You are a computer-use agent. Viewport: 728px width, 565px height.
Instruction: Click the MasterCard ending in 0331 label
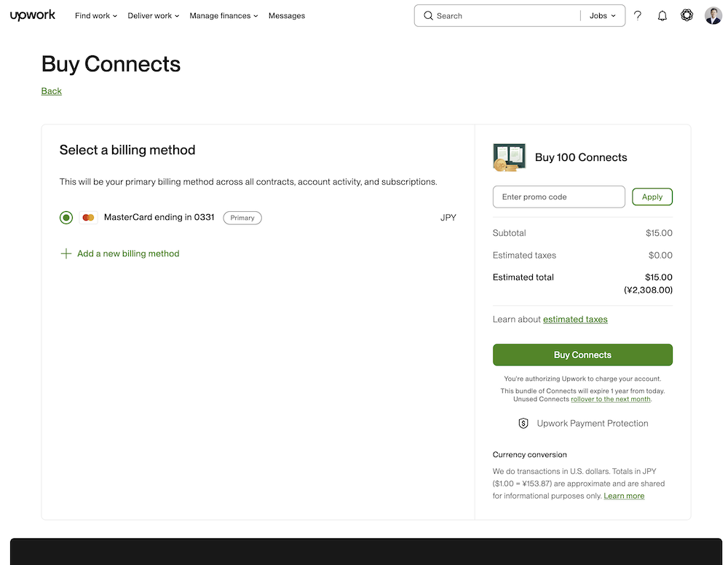[x=159, y=217]
